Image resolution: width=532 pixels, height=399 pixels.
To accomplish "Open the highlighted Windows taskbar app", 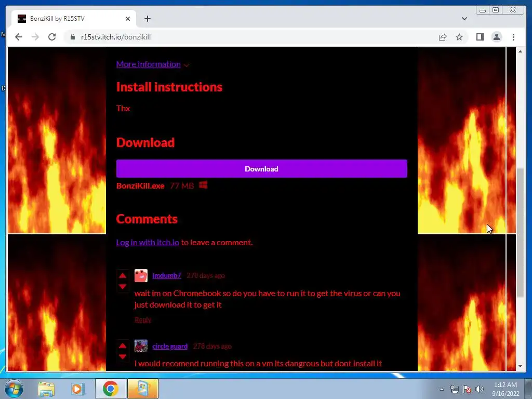I will [x=142, y=389].
